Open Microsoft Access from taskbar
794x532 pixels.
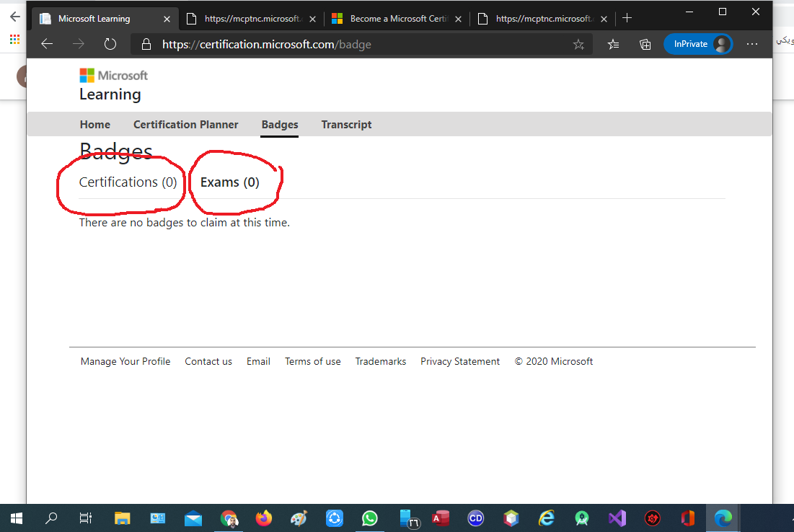[441, 518]
